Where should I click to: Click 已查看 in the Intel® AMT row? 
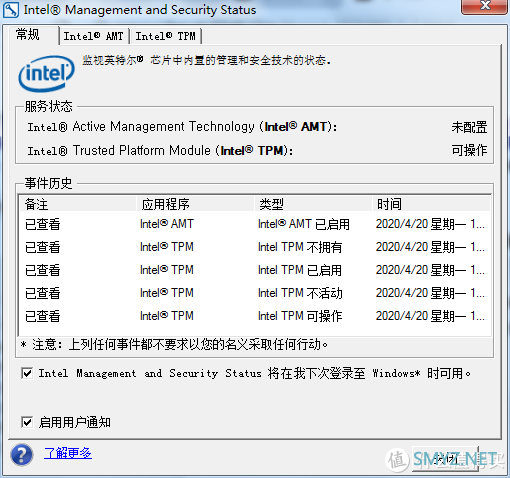(x=43, y=224)
